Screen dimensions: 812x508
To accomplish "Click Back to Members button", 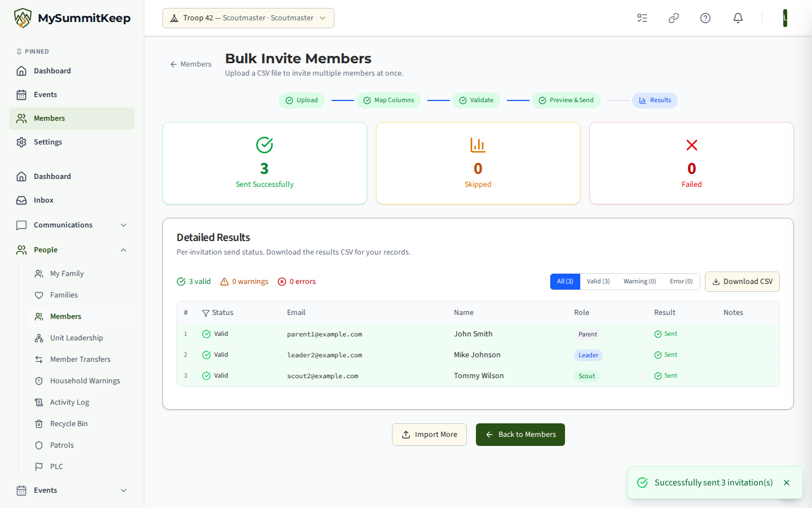I will [x=520, y=435].
